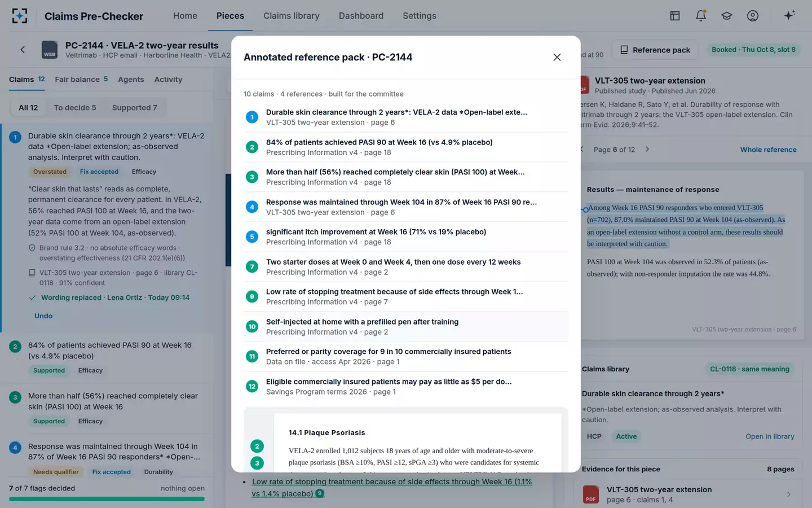Select the Activity tab

(x=168, y=80)
